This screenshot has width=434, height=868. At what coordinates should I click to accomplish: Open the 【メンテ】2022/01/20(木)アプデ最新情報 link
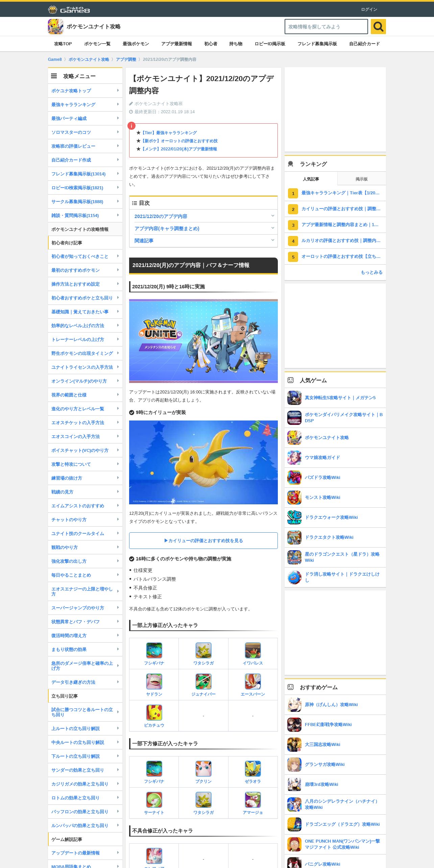click(179, 149)
